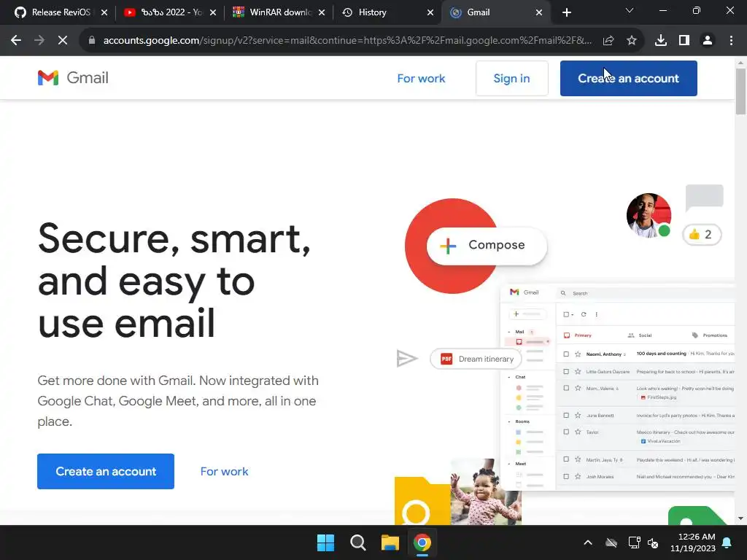The image size is (747, 560).
Task: Click the paper plane send icon
Action: [407, 359]
